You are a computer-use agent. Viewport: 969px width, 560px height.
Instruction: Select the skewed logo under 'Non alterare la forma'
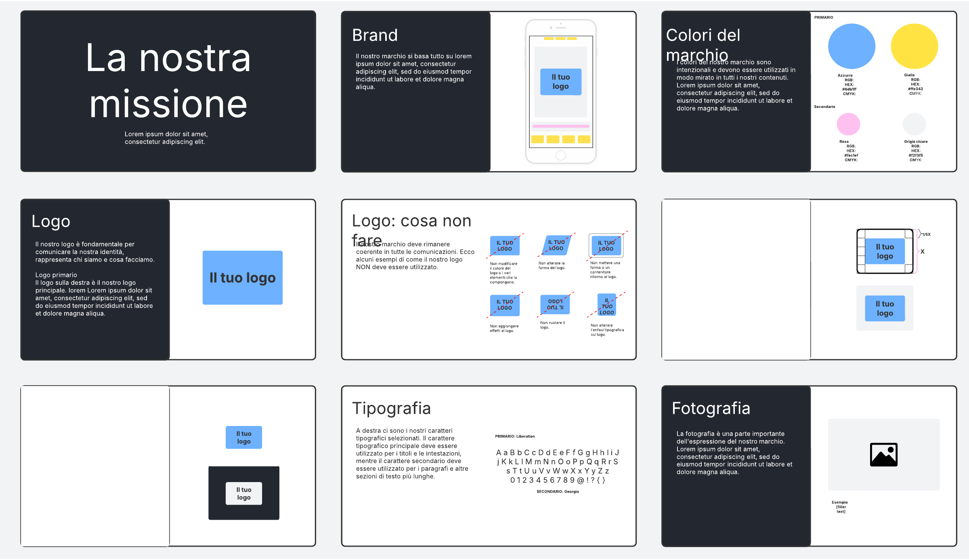tap(556, 245)
